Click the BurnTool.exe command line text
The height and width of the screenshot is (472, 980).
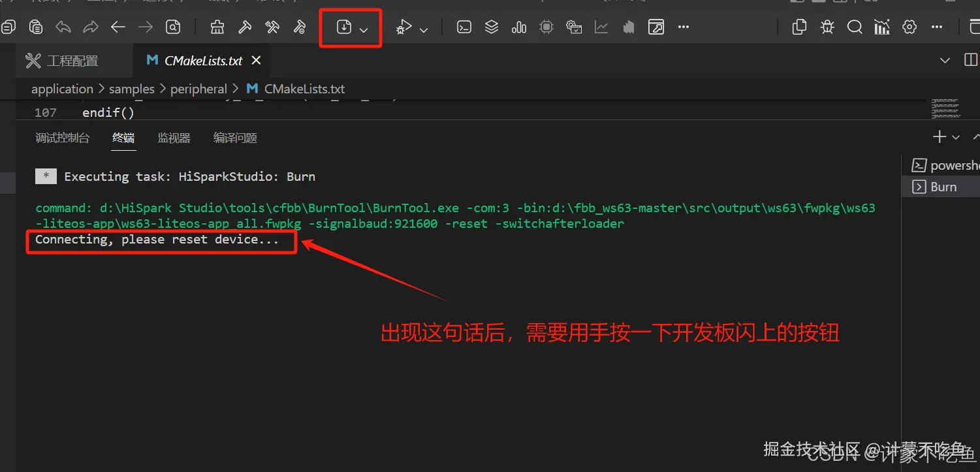455,215
